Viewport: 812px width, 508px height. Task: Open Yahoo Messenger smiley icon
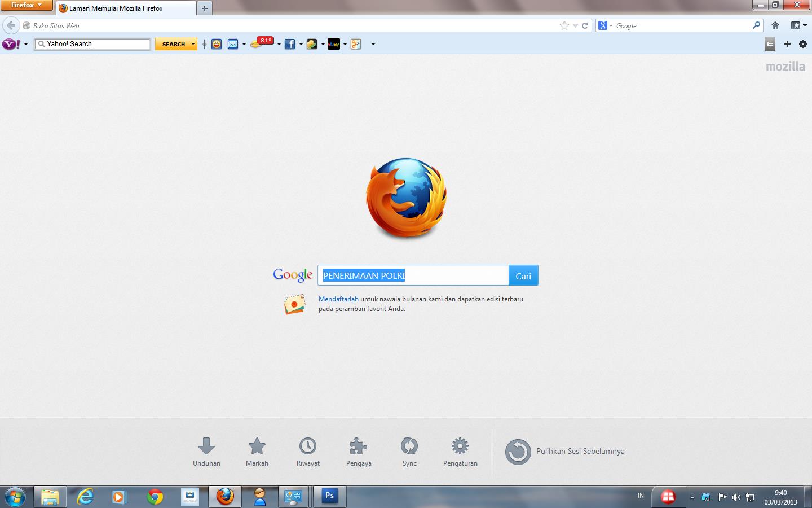pyautogui.click(x=217, y=44)
